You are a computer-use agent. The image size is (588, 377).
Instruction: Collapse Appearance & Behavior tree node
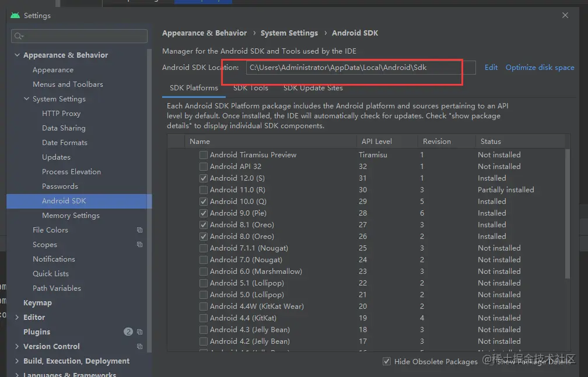click(17, 55)
